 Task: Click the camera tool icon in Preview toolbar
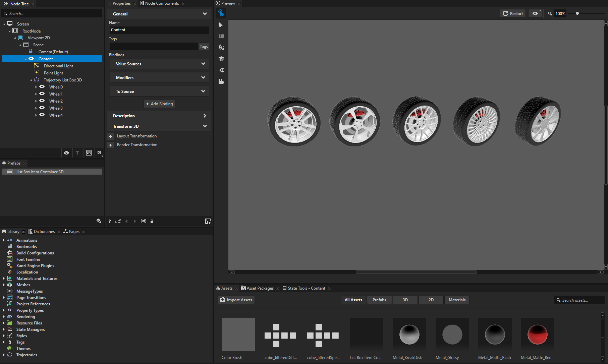pyautogui.click(x=221, y=81)
